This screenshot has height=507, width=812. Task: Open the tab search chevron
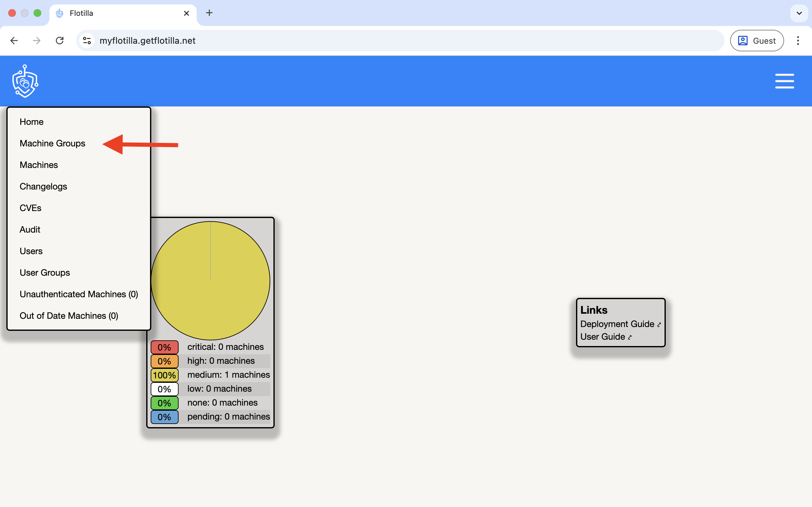(x=799, y=13)
